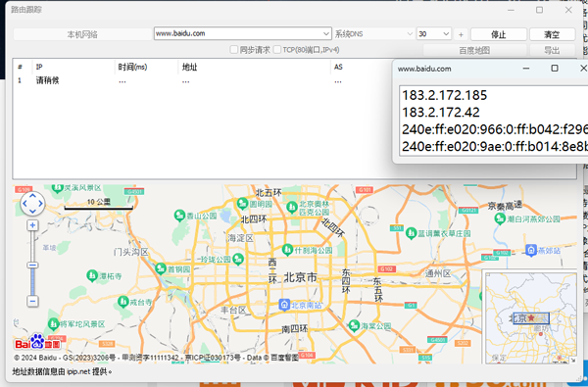Click the # column header
This screenshot has height=387, width=588.
[23, 67]
